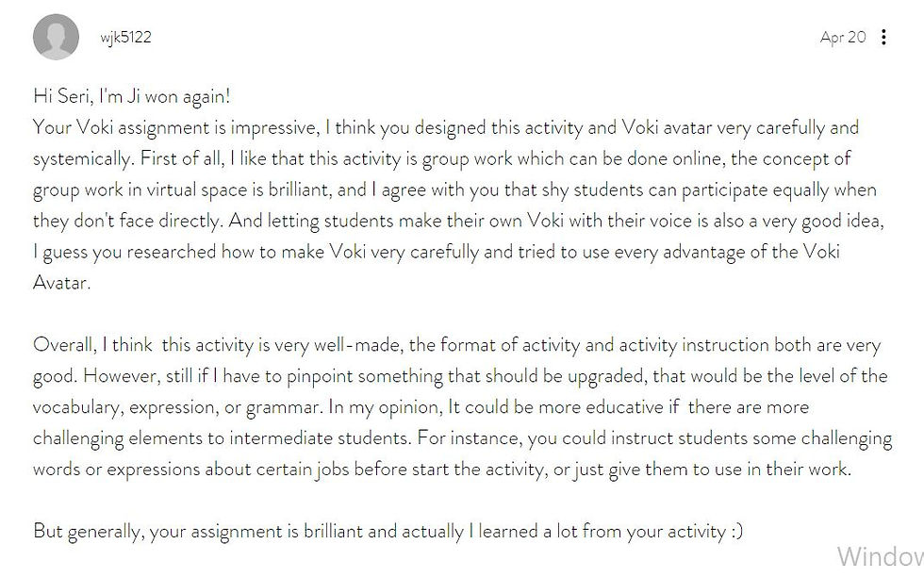Click the line starting 'good. However, still'
Image resolution: width=924 pixels, height=577 pixels.
tap(459, 376)
